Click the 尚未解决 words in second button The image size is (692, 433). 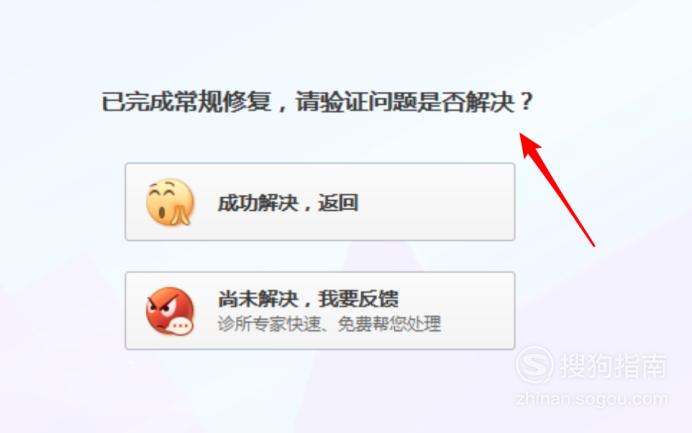[258, 298]
